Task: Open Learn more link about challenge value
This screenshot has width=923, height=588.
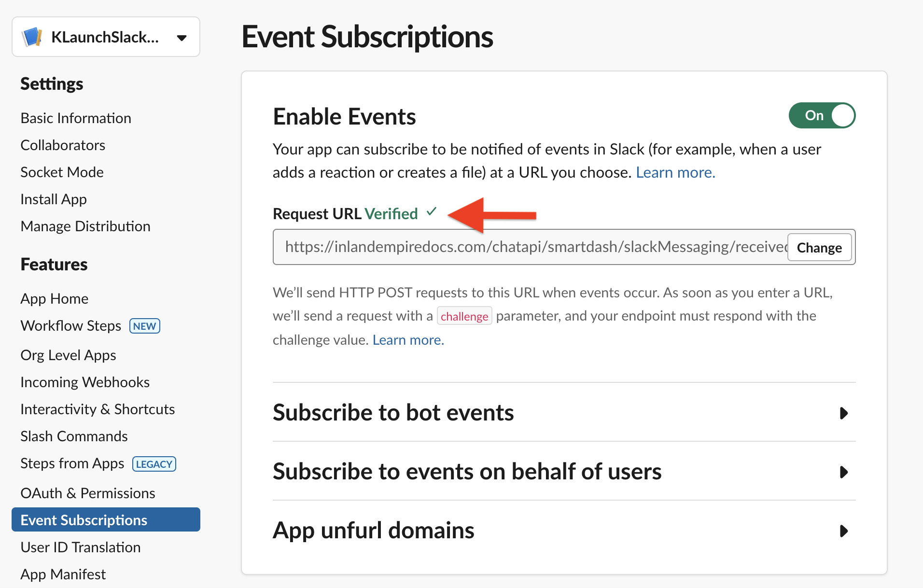Action: point(408,340)
